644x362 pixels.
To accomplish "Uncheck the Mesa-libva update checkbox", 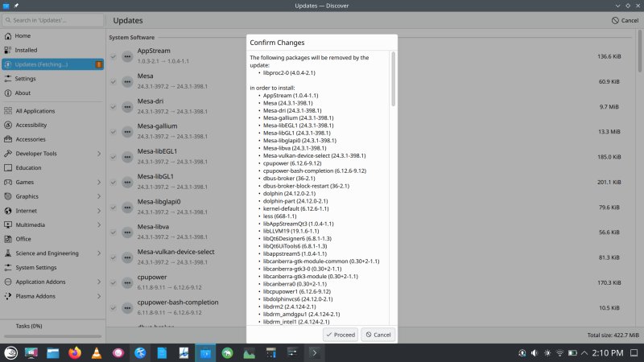I will click(114, 232).
